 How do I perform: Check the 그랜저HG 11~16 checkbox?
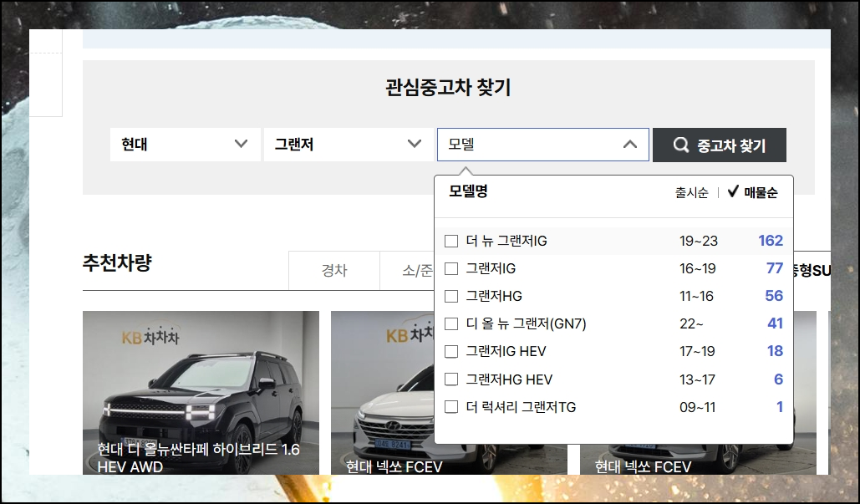pyautogui.click(x=450, y=296)
